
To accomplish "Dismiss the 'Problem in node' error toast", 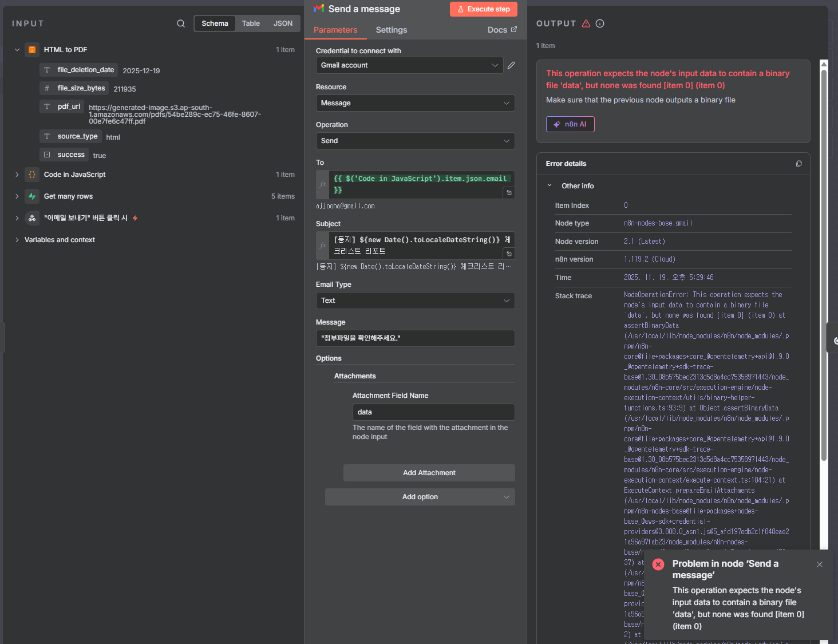I will point(819,564).
